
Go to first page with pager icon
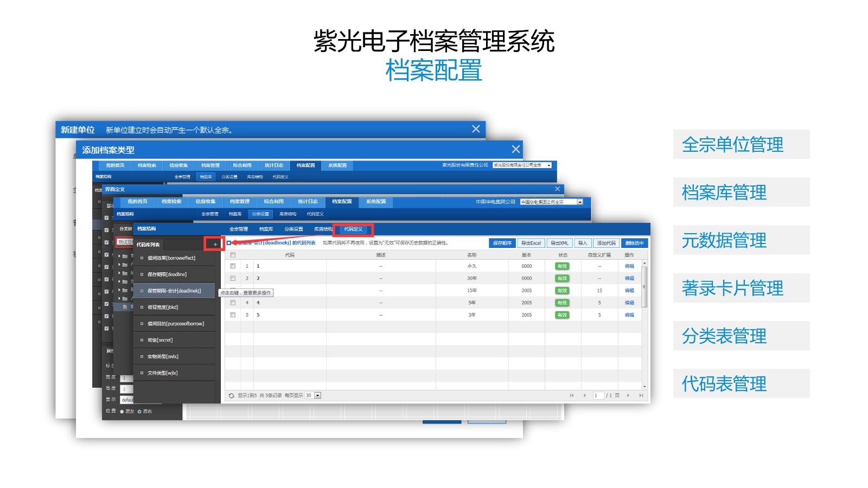[x=572, y=396]
